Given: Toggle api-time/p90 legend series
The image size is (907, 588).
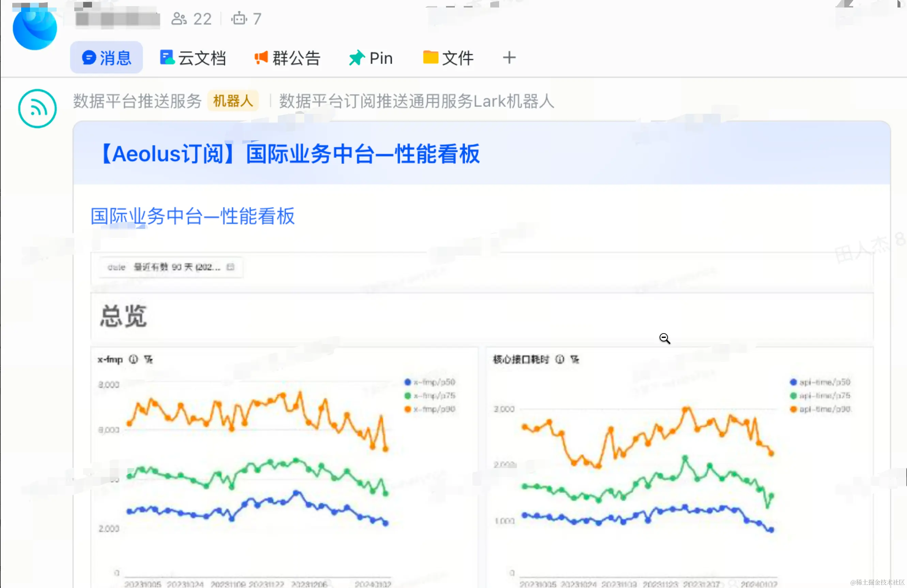Looking at the screenshot, I should point(820,409).
